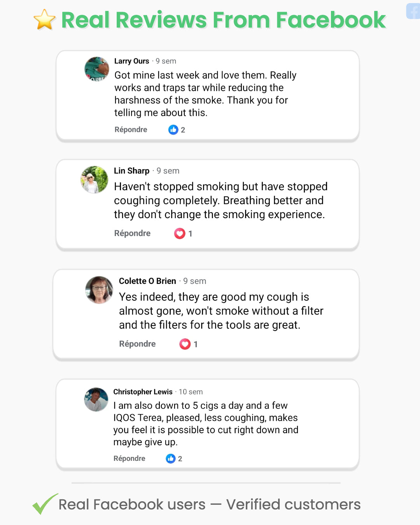Reply to Larry Ours' review via Répondre
The height and width of the screenshot is (525, 420).
131,129
